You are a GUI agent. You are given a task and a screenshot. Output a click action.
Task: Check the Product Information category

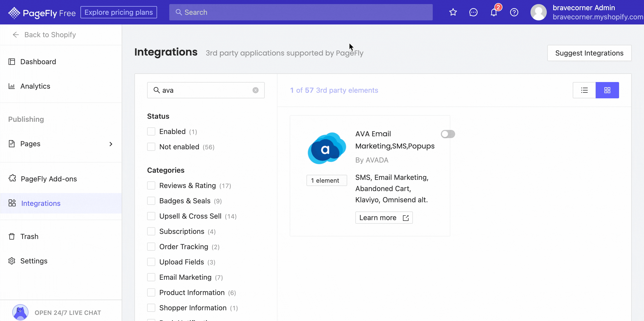coord(151,292)
